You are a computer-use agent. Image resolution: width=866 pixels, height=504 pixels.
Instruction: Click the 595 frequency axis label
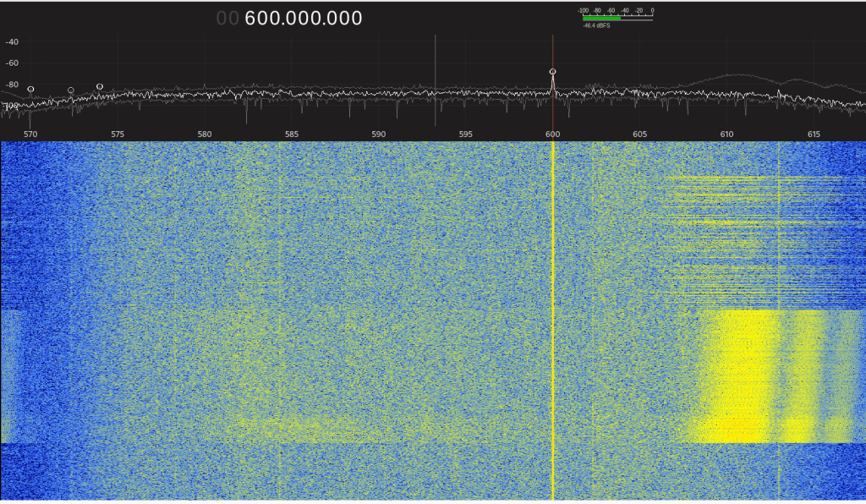(466, 134)
